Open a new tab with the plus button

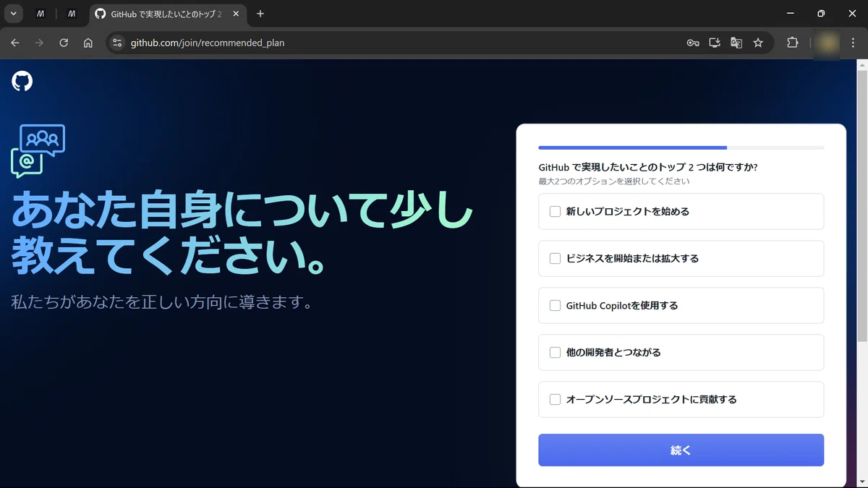pos(260,14)
